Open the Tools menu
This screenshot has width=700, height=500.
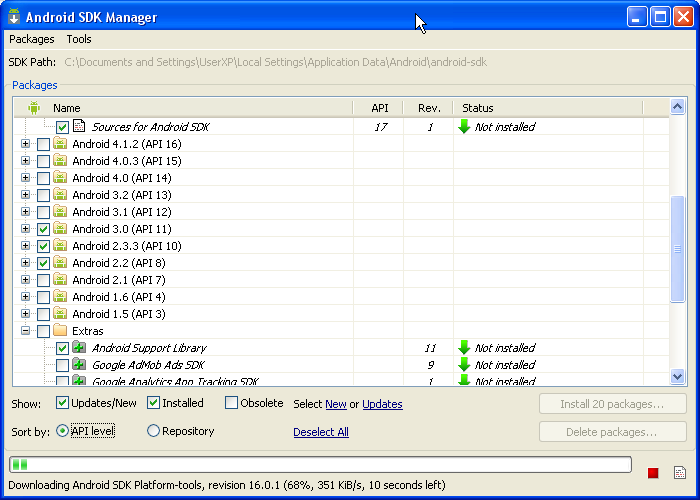79,39
